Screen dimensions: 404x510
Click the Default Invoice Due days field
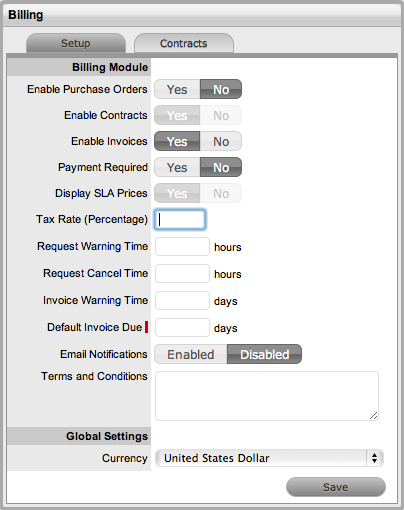(x=182, y=328)
